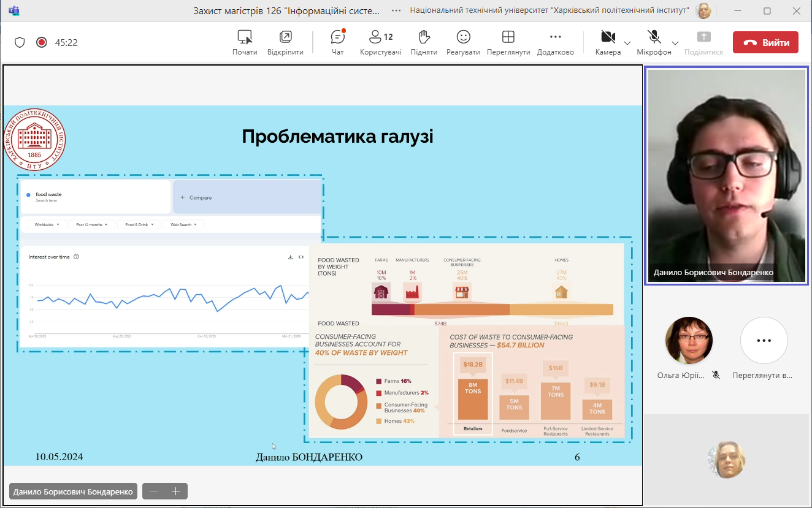Open title bar more options ellipsis
The image size is (812, 508).
tap(397, 10)
